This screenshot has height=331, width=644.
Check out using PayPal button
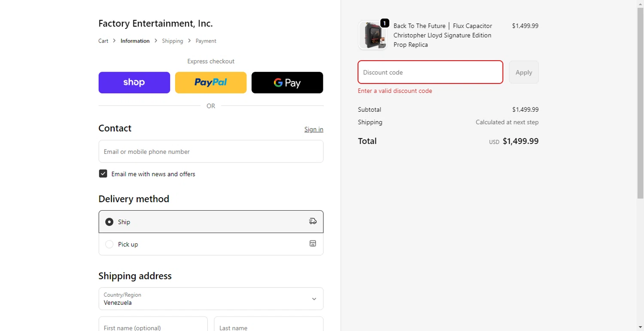pos(211,83)
